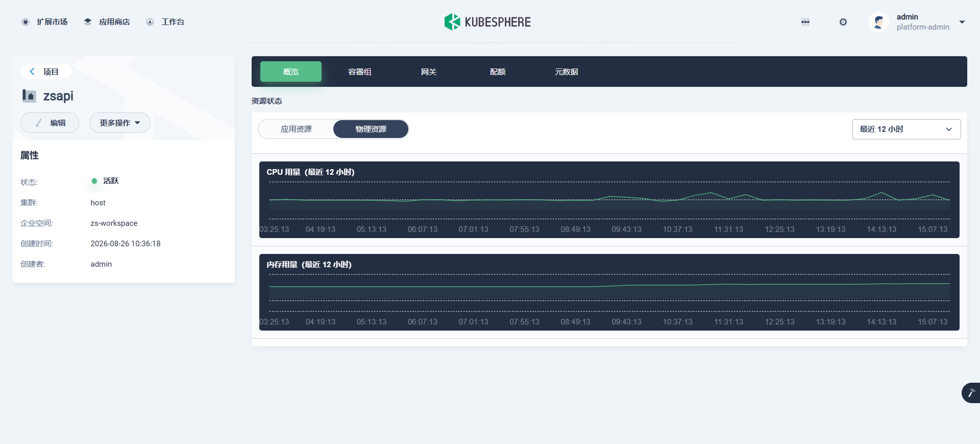Click the zsapi project icon
This screenshot has height=444, width=980.
[x=29, y=96]
